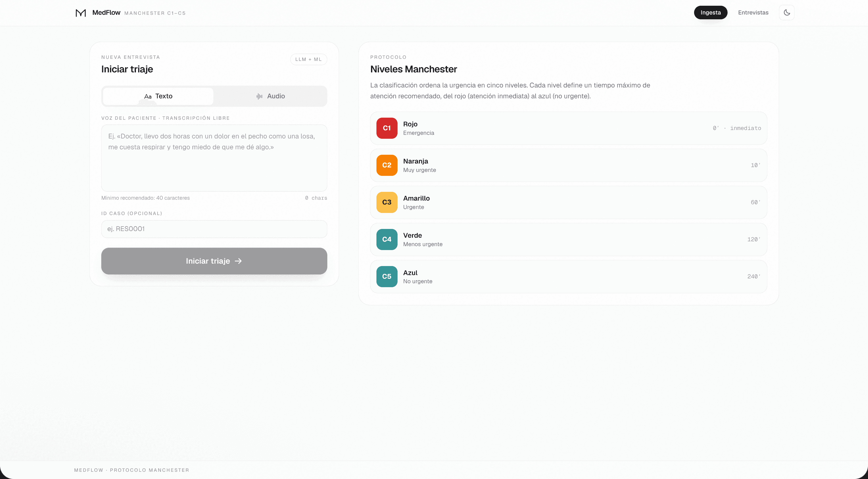Viewport: 868px width, 479px height.
Task: Click the 240′ time value
Action: [x=754, y=277]
